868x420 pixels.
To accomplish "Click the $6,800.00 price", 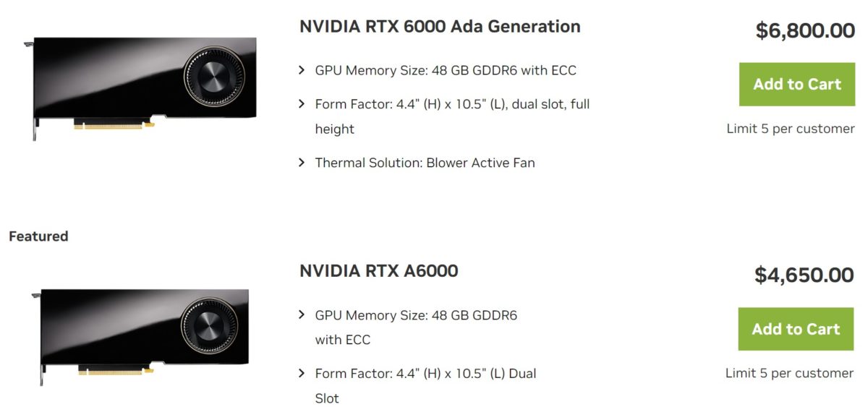I will [805, 30].
